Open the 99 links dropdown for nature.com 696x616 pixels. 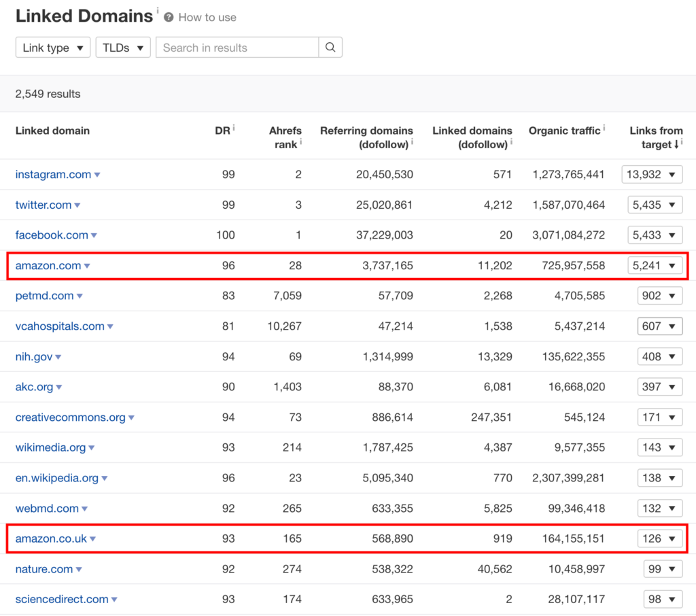(663, 569)
